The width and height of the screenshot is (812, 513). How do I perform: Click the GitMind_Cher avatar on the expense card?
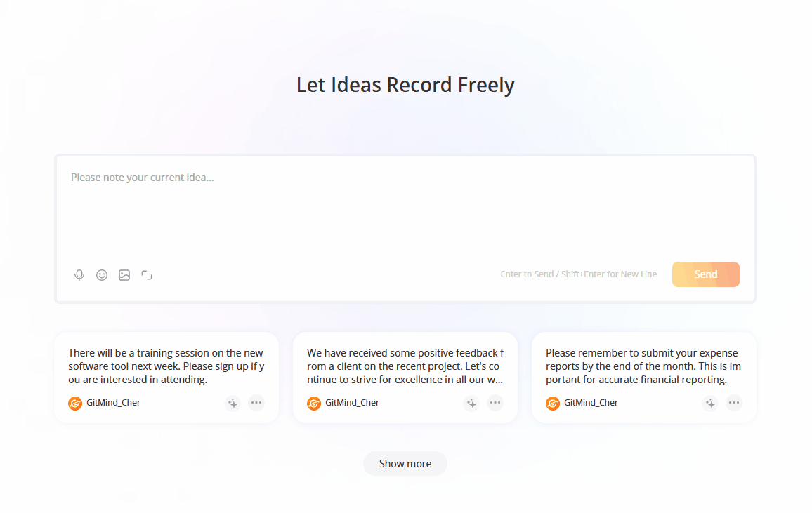[553, 403]
